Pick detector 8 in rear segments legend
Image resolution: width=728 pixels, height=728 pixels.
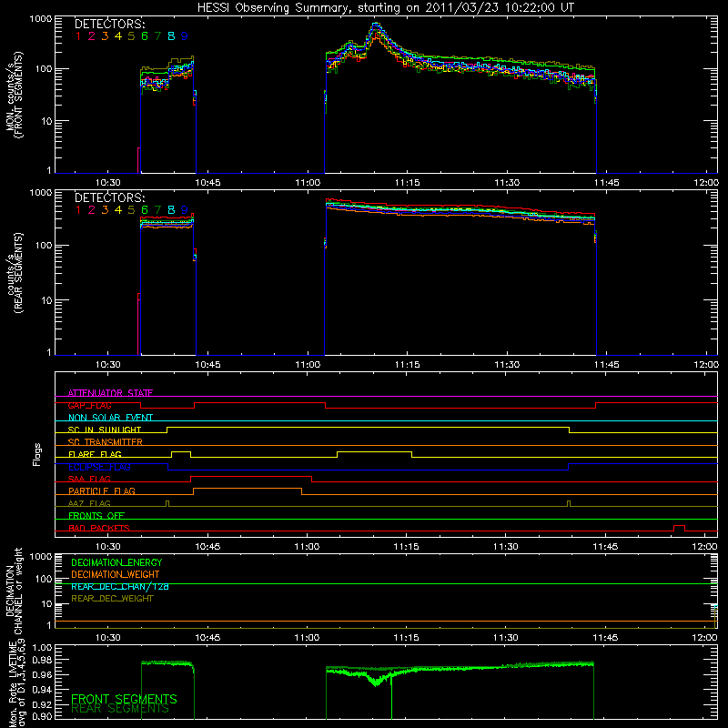coord(171,210)
